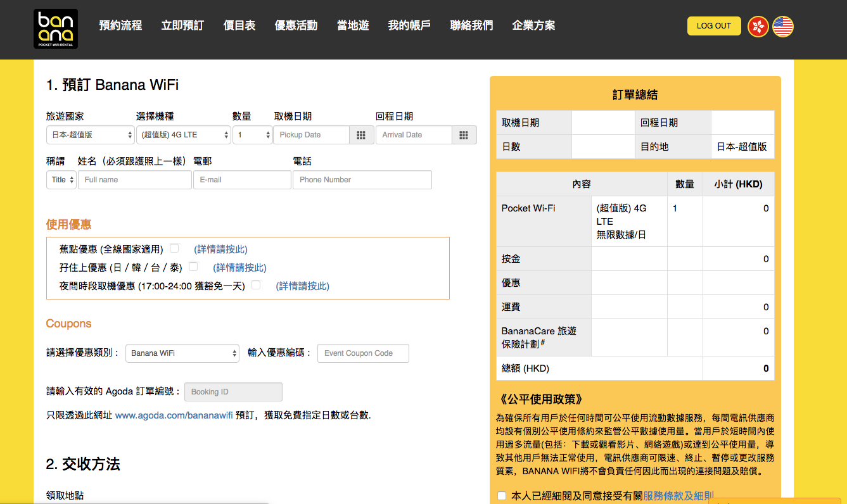Screen dimensions: 847x504
Task: Check the 服務條款 agreement checkbox
Action: click(502, 496)
